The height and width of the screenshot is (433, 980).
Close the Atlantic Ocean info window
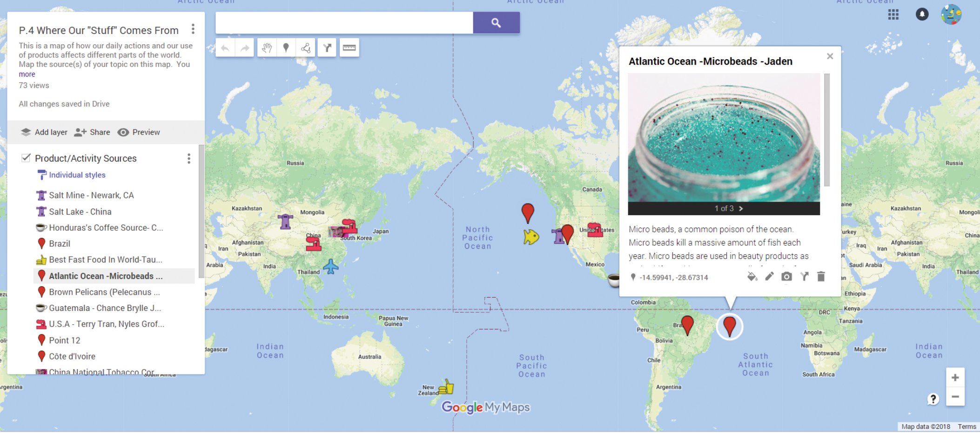[830, 56]
